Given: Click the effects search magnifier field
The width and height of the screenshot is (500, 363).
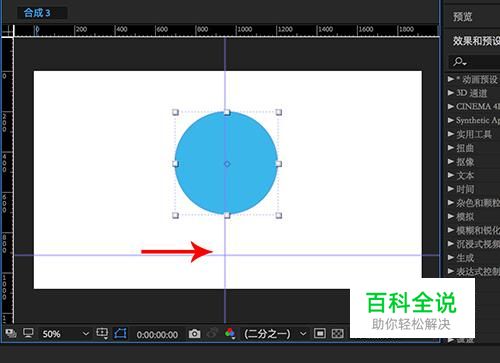Looking at the screenshot, I should [474, 62].
